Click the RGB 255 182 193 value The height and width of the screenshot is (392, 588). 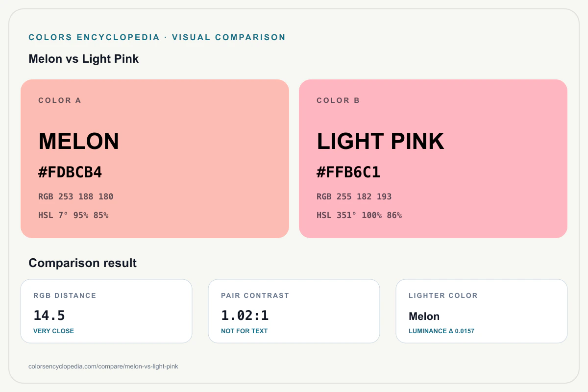(354, 196)
